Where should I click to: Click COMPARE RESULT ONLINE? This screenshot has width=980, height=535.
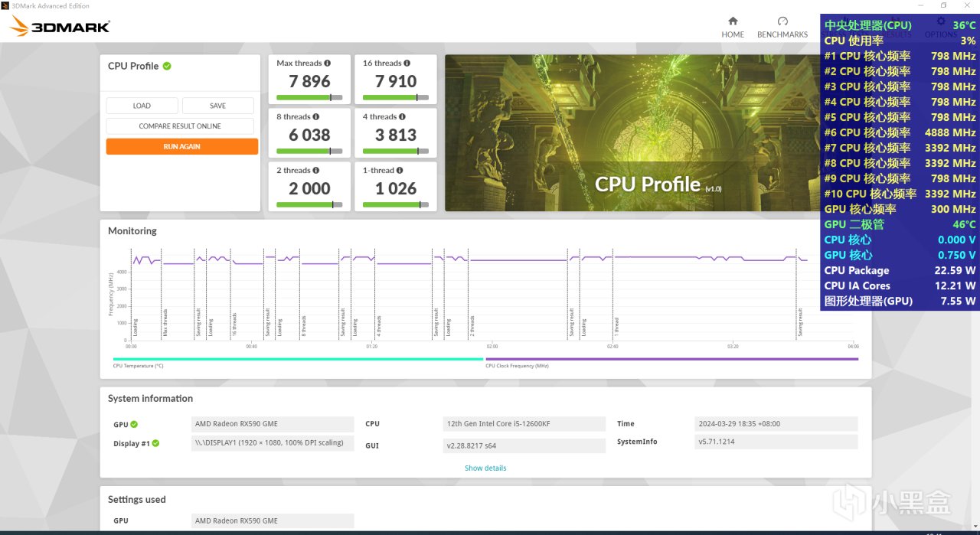point(180,126)
